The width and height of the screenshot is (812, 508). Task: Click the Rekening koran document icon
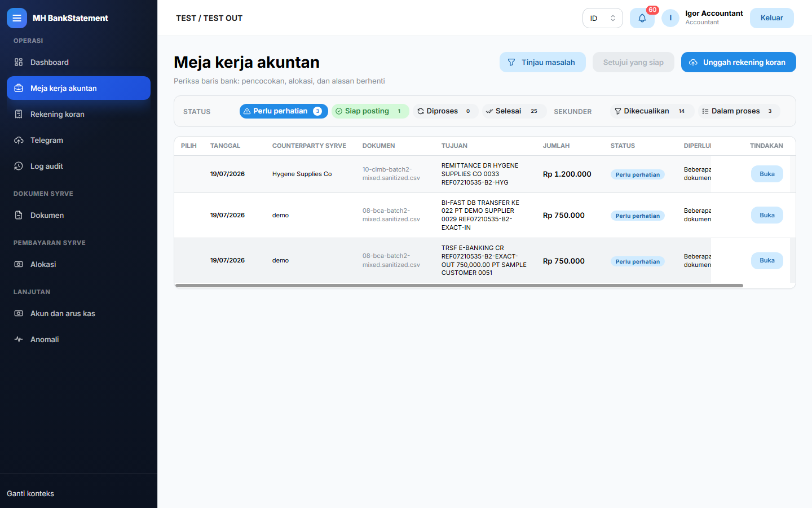(19, 114)
